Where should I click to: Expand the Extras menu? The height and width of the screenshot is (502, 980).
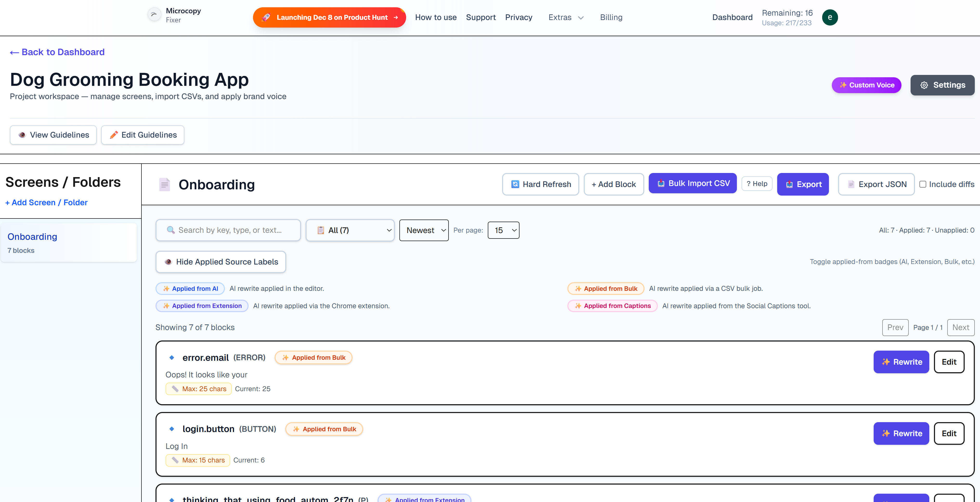pyautogui.click(x=566, y=17)
